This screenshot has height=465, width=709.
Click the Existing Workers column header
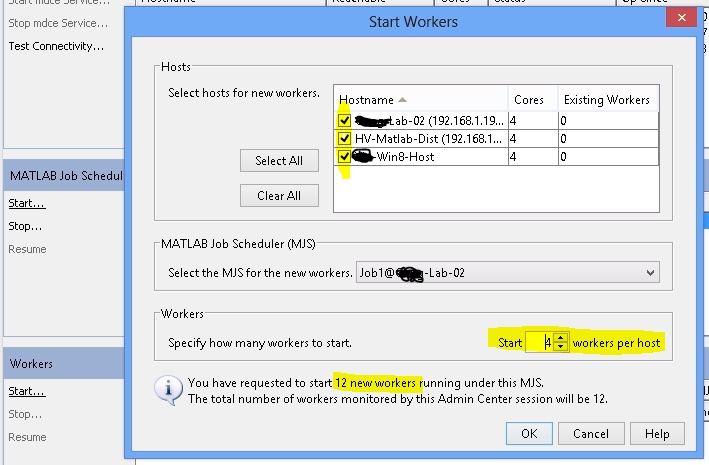[608, 100]
